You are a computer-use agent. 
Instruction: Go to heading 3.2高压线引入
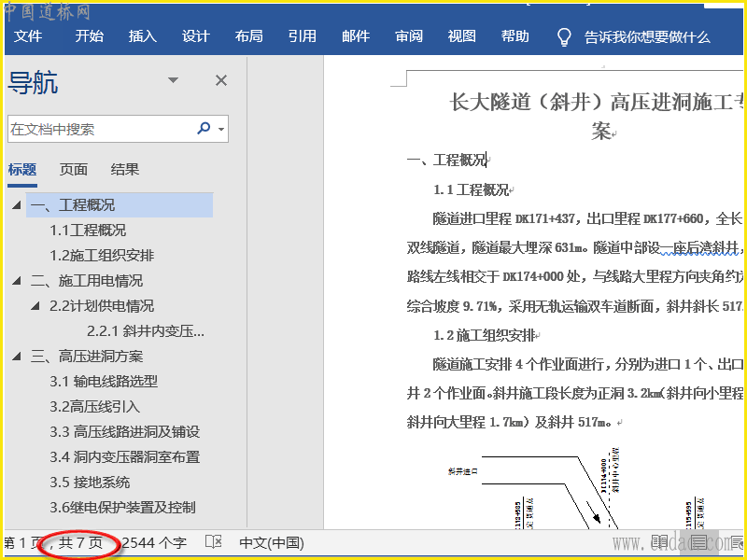[x=95, y=407]
